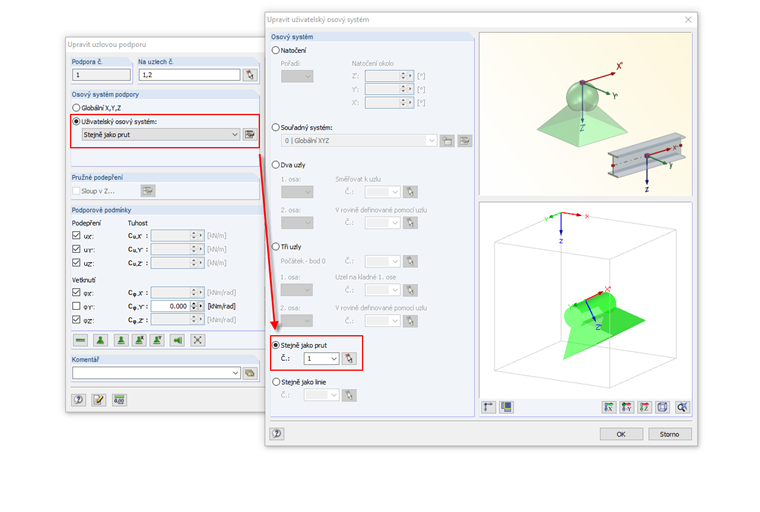
Task: Toggle the ux support checkbox
Action: (x=76, y=235)
